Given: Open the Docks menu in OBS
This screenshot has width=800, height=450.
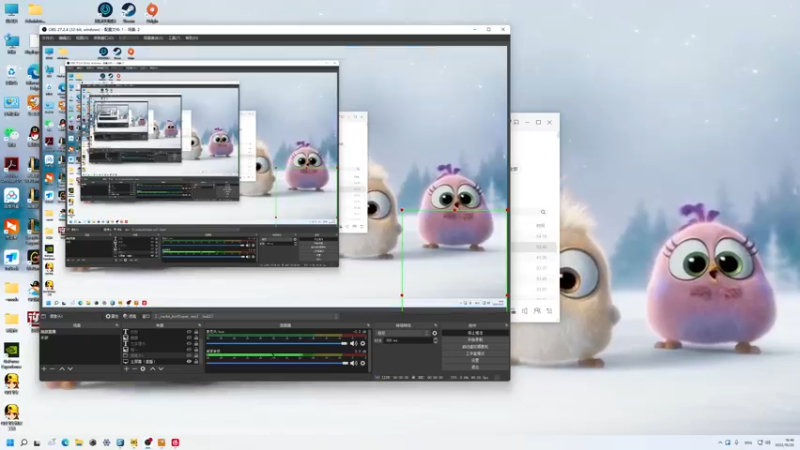Looking at the screenshot, I should point(103,38).
